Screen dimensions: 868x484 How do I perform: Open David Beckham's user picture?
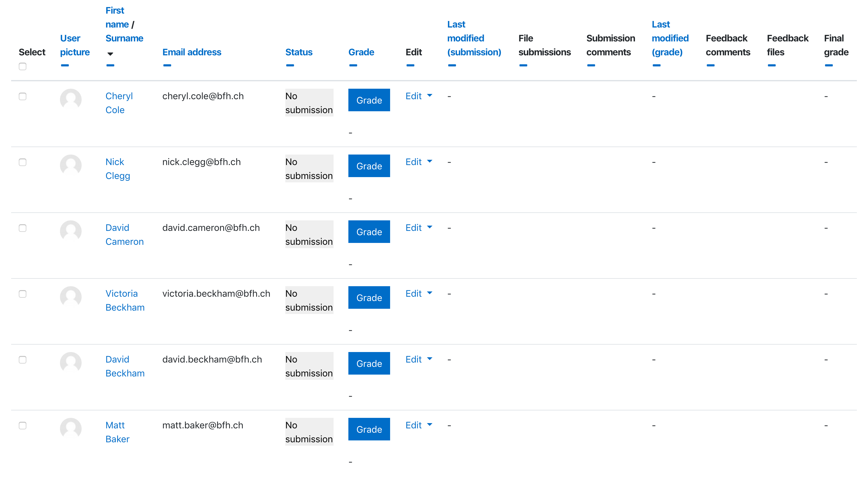click(x=71, y=363)
